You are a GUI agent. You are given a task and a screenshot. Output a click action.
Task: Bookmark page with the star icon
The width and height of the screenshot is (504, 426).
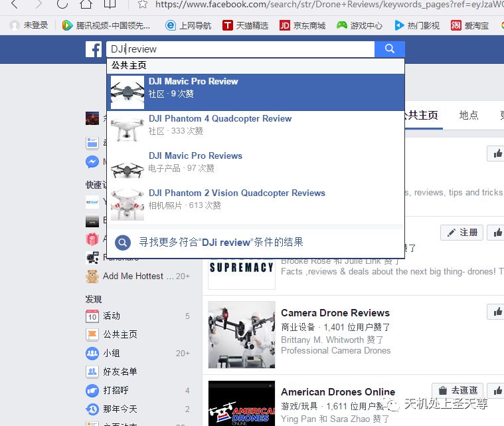coord(142,5)
